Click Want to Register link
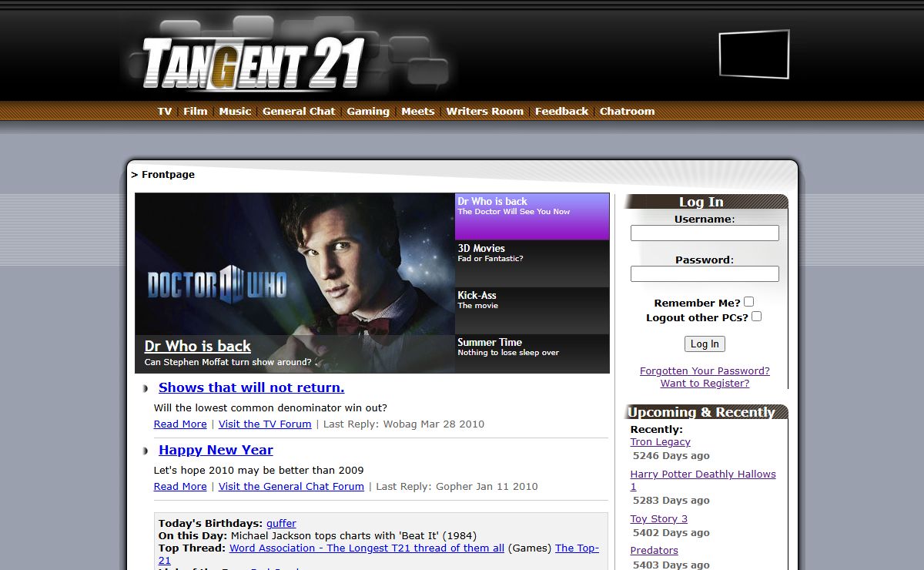Viewport: 924px width, 570px height. coord(705,383)
